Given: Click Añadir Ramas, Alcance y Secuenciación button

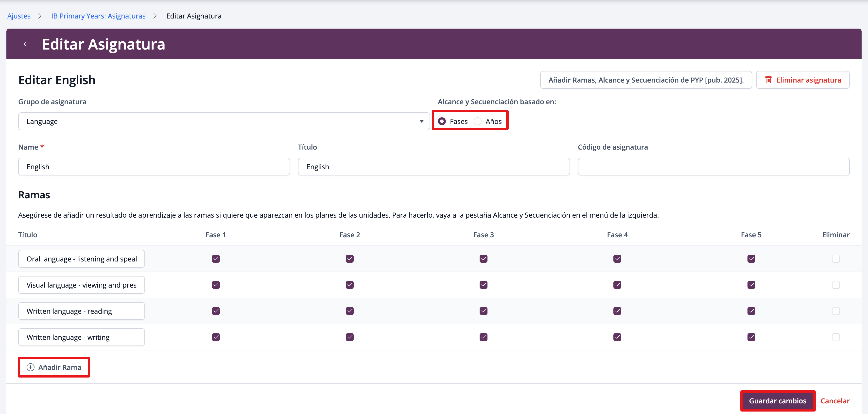Looking at the screenshot, I should [646, 80].
